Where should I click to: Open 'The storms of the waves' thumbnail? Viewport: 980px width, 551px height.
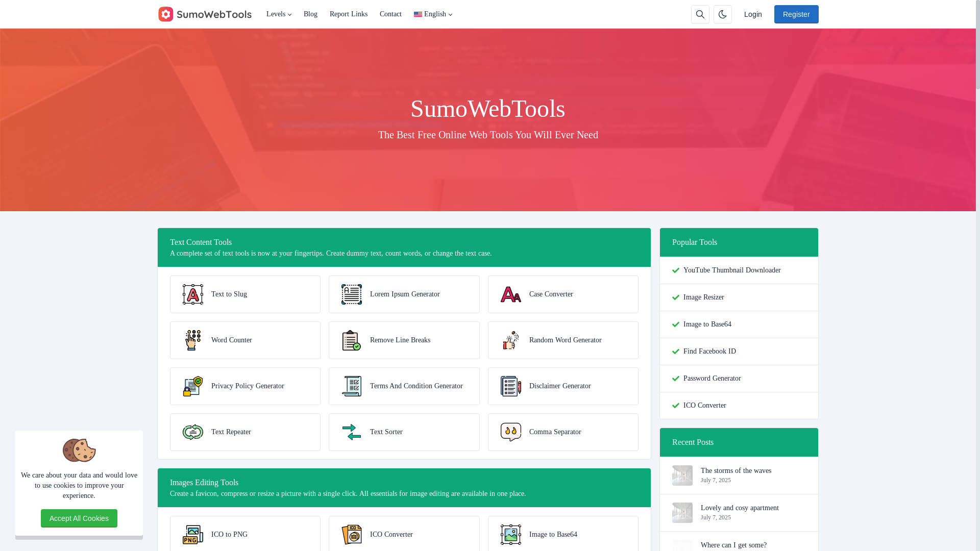[682, 475]
